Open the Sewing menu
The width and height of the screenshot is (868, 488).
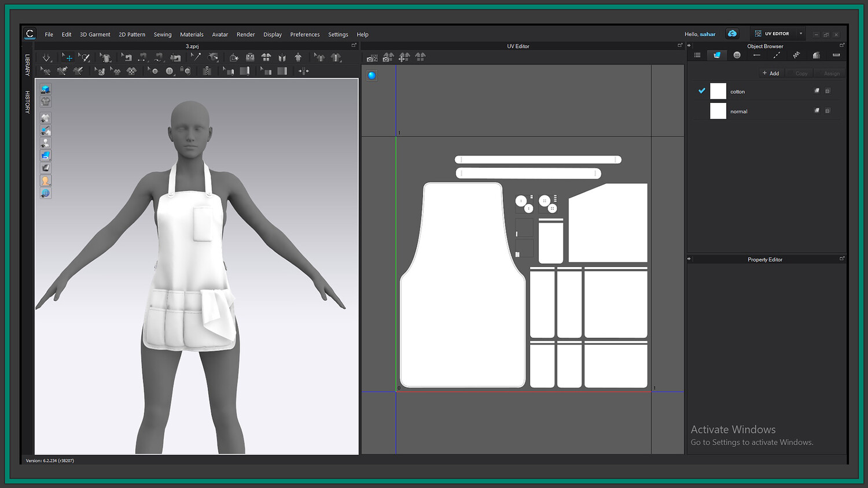click(x=162, y=35)
